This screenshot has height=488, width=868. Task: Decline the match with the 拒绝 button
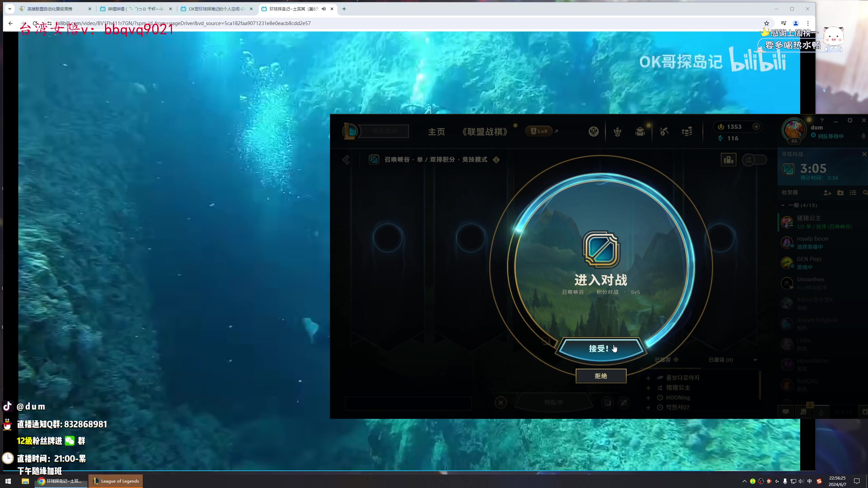(601, 376)
